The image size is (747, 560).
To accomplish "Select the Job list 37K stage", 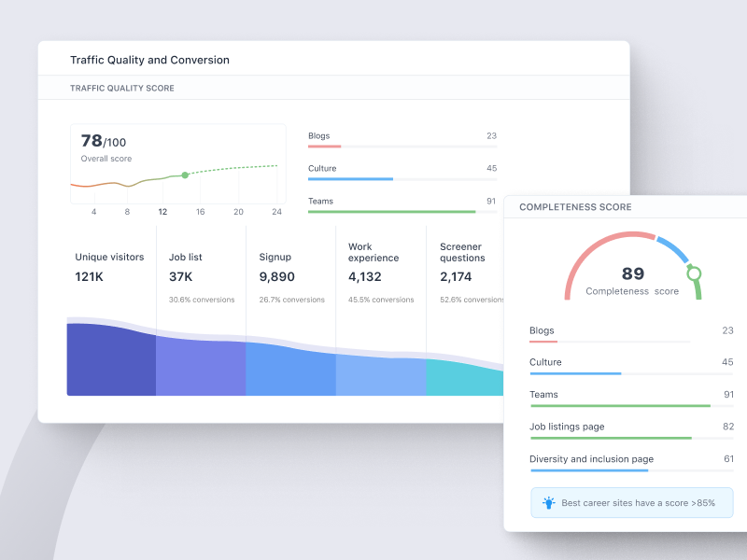I will pyautogui.click(x=185, y=267).
